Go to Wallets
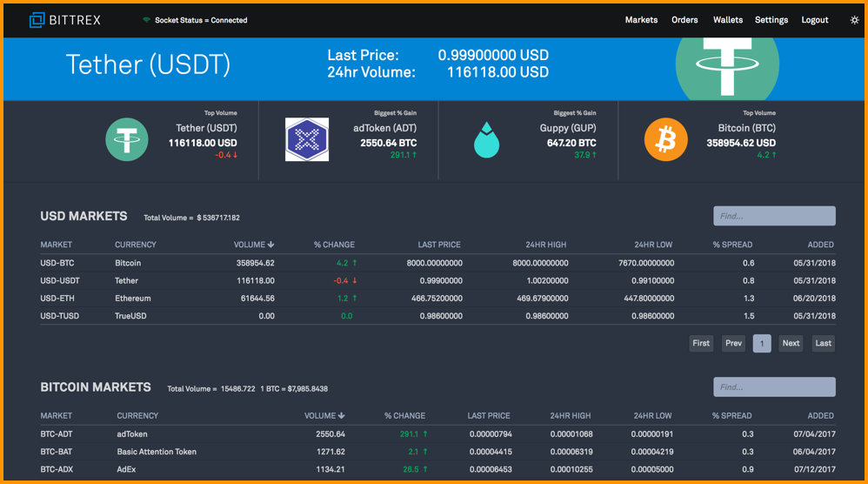Image resolution: width=868 pixels, height=484 pixels. click(x=727, y=20)
